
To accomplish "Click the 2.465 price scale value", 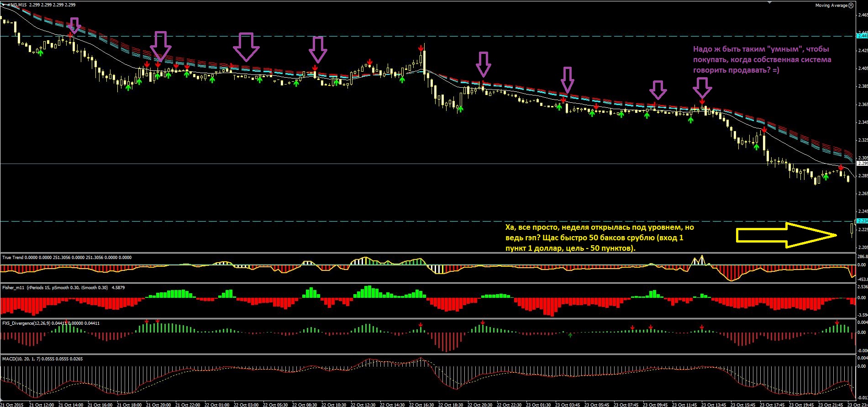I will 862,15.
